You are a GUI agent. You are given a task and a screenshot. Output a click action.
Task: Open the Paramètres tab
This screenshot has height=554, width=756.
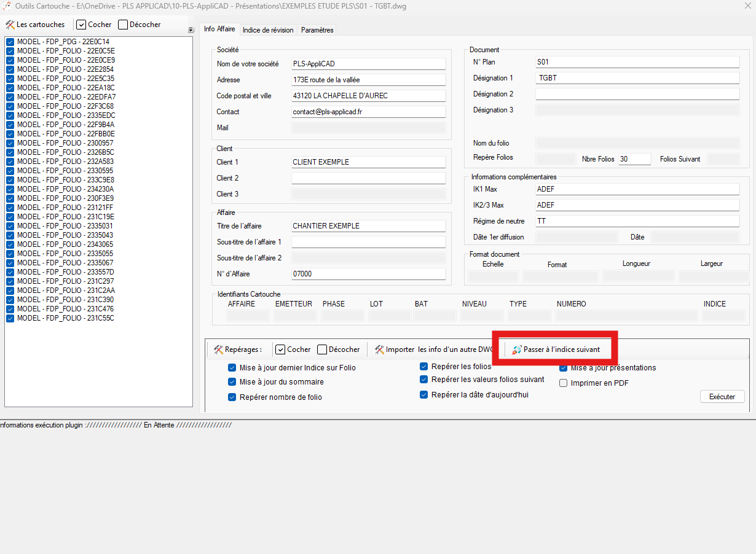[317, 30]
